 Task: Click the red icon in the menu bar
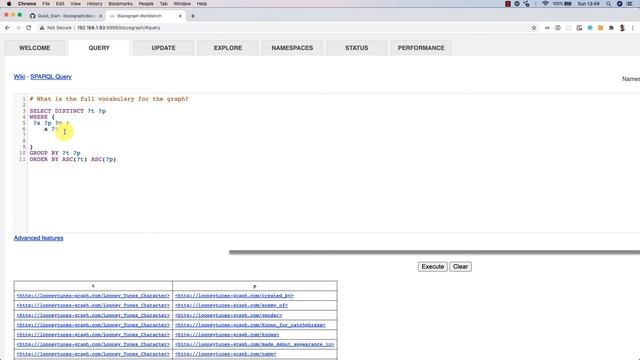click(x=508, y=4)
